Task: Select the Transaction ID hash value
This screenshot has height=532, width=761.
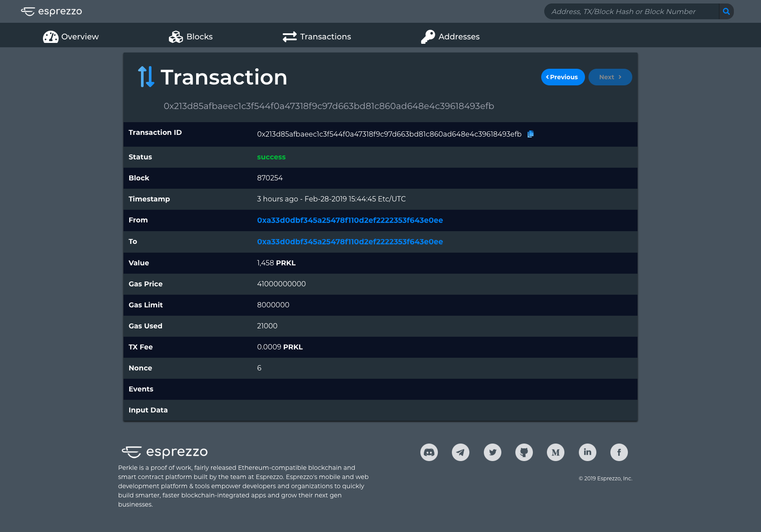Action: pos(389,134)
